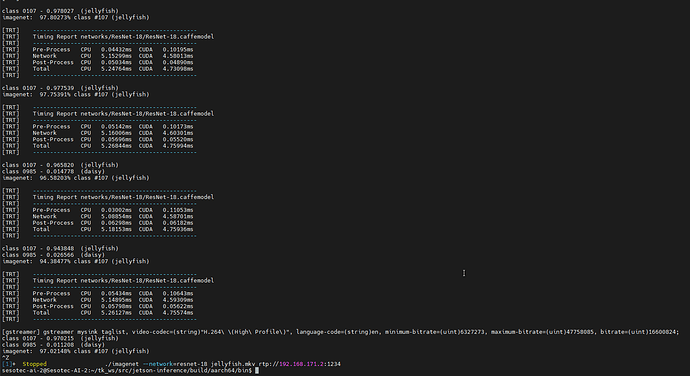Viewport: 690px width, 376px height.
Task: Click the line "class 0985 - 0.026566 (daisy)"
Action: click(53, 255)
